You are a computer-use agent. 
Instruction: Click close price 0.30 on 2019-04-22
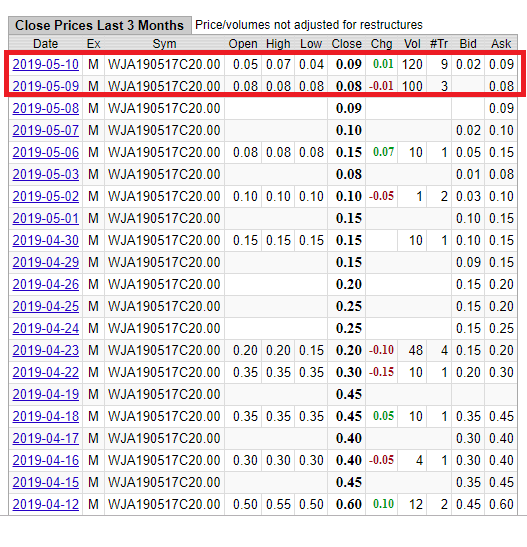(349, 372)
